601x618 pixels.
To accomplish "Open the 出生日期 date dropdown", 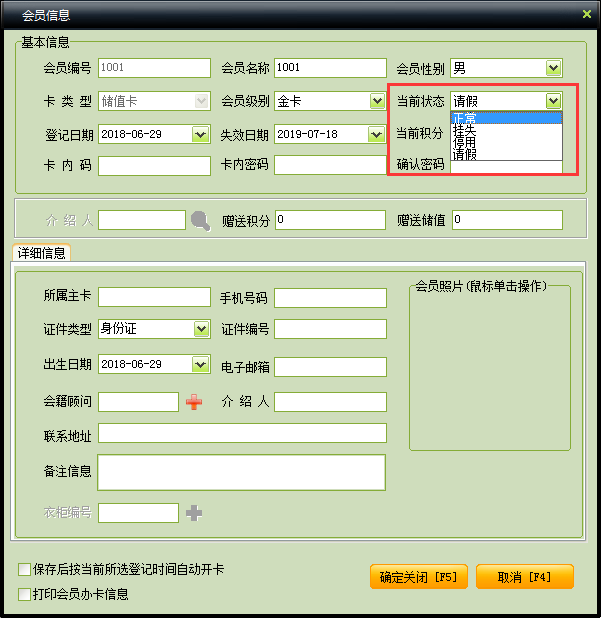I will 200,364.
